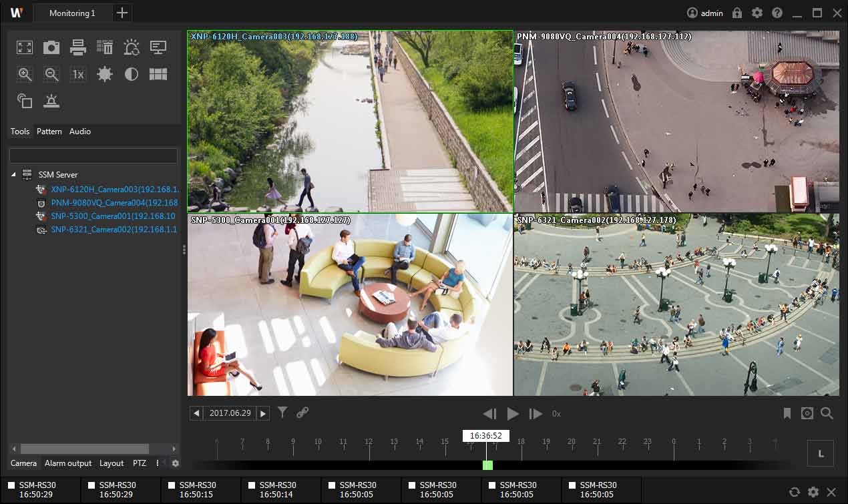Click the timeline filter funnel icon
Screen dimensions: 848x504
pos(282,413)
